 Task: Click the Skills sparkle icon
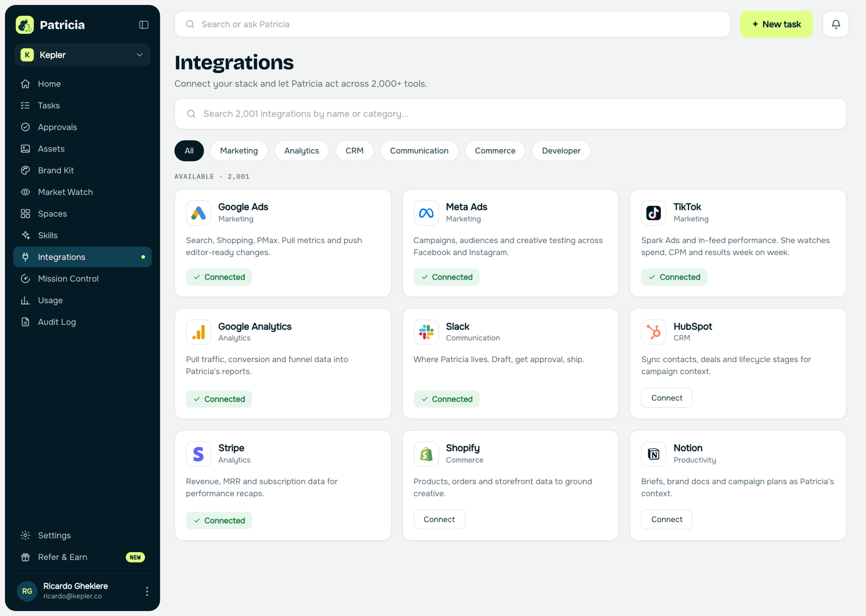click(x=25, y=235)
